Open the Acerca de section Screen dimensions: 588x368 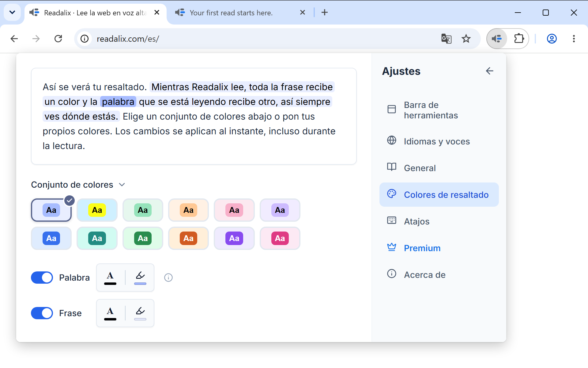439,275
